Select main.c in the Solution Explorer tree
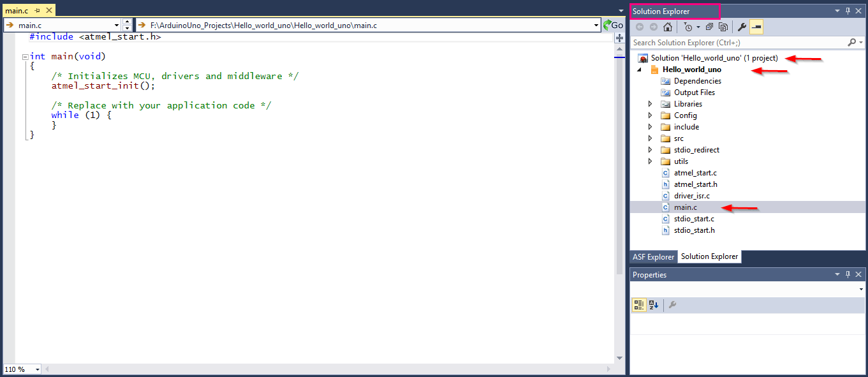Viewport: 868px width, 377px height. [x=686, y=207]
